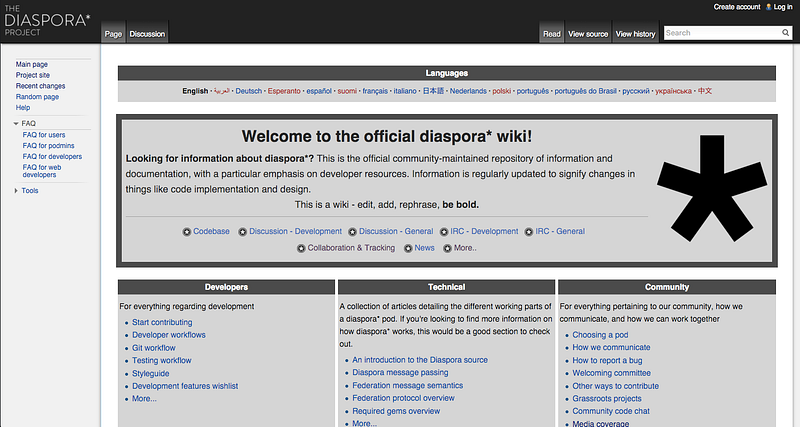Image resolution: width=800 pixels, height=427 pixels.
Task: Open Choosing a pod link
Action: click(600, 335)
